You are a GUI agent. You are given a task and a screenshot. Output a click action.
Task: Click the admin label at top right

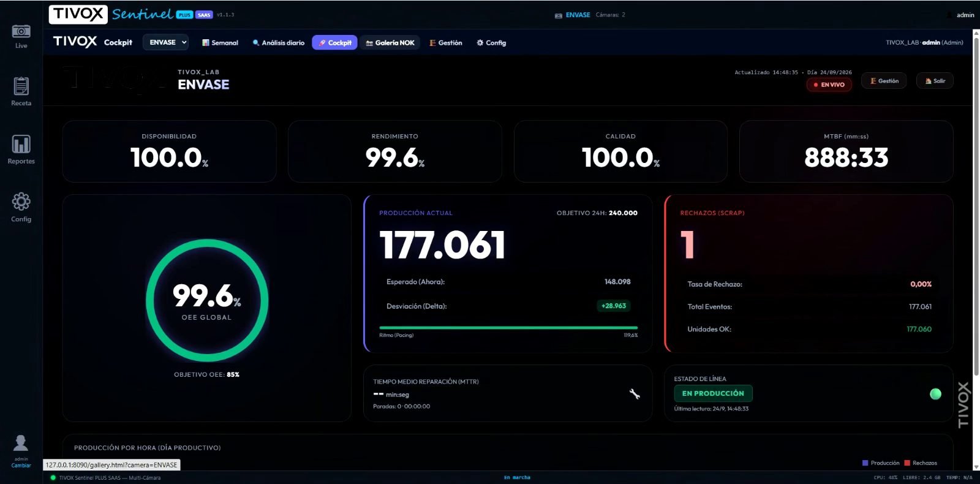point(965,15)
